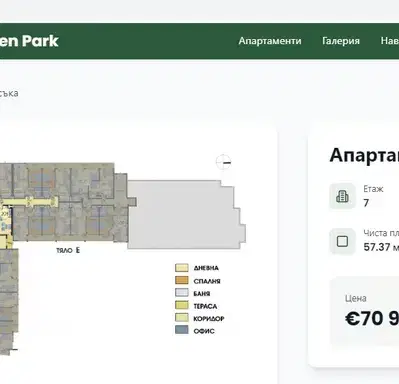The image size is (399, 384).
Task: Click the floor value 7
Action: tap(366, 203)
